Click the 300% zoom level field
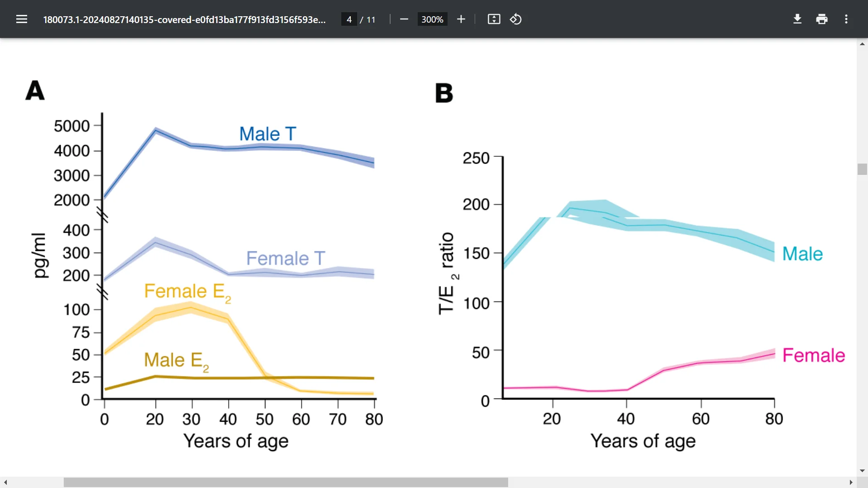Viewport: 868px width, 488px height. coord(432,19)
